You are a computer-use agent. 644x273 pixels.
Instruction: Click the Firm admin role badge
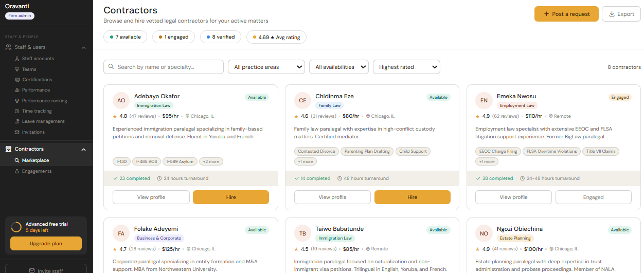pos(20,15)
